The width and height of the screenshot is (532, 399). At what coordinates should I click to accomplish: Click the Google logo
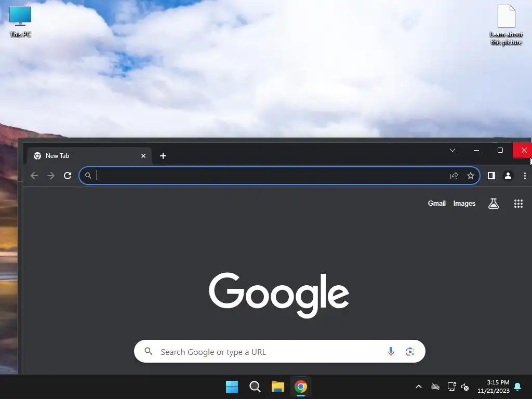click(279, 295)
